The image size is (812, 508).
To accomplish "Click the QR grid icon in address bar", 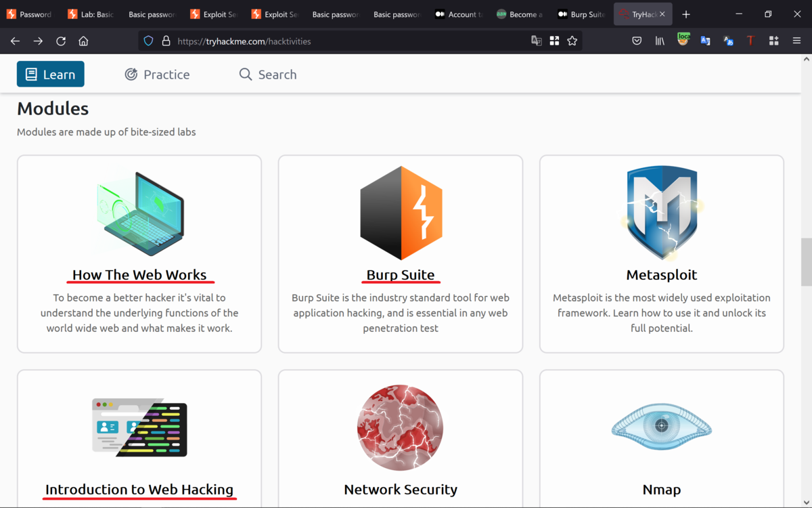I will click(x=554, y=41).
